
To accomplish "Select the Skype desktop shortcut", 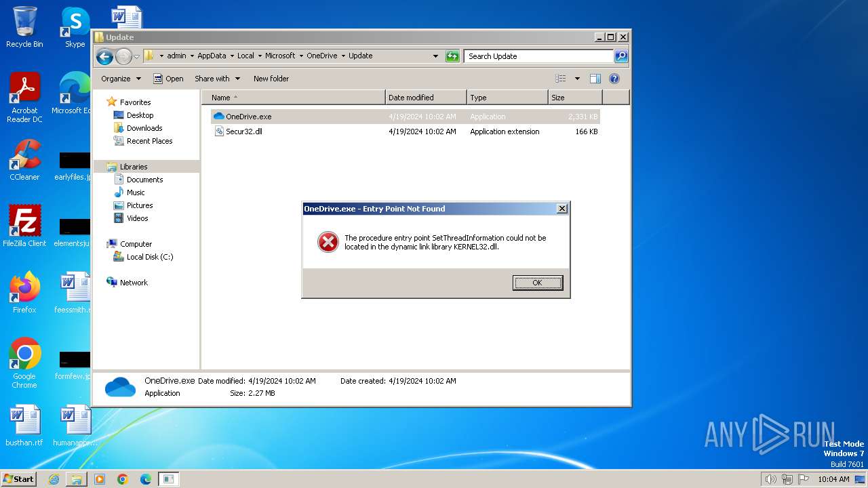I will coord(75,27).
